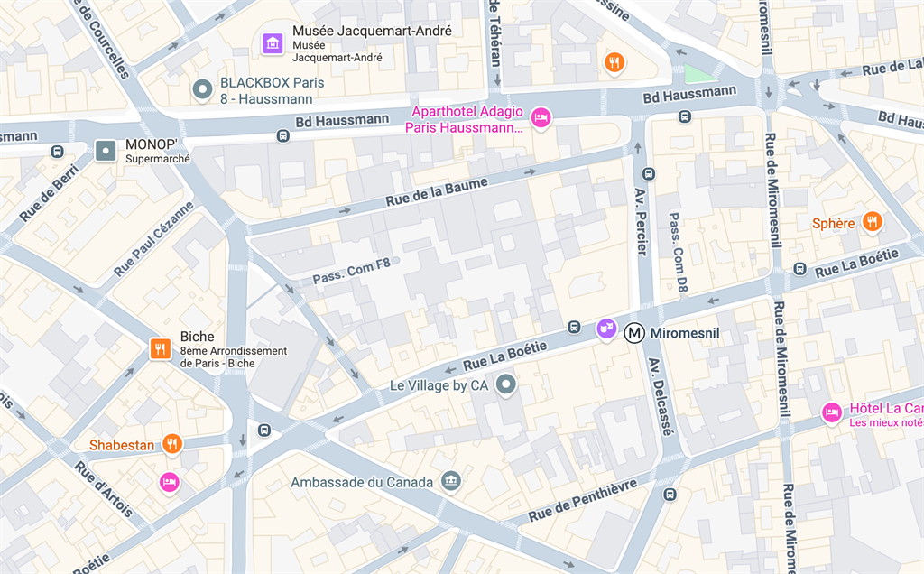Select the Rue de la Baume street label

[437, 191]
